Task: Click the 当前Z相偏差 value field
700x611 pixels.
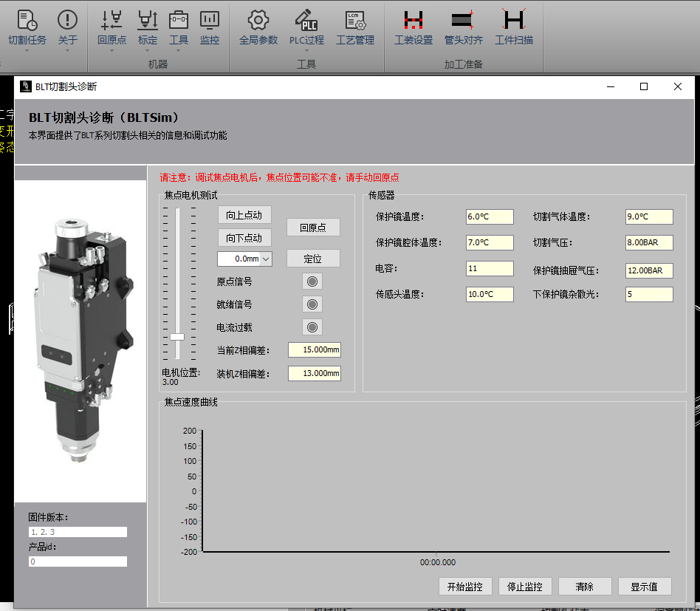Action: point(315,349)
